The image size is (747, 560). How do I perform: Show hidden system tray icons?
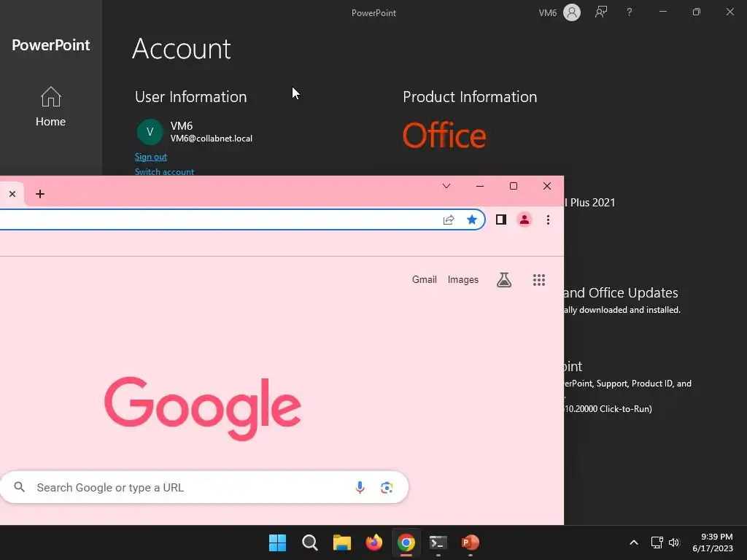(x=634, y=542)
